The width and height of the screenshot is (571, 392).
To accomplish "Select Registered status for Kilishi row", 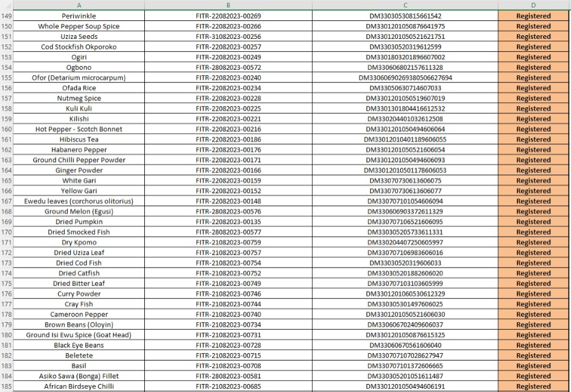I will coord(533,119).
